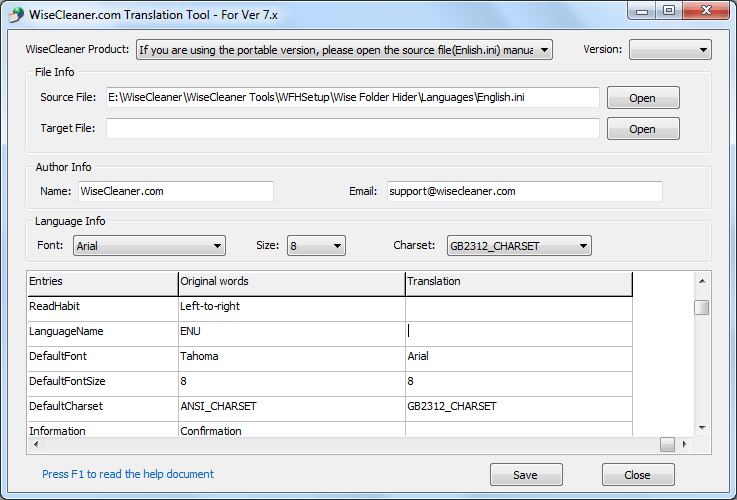The height and width of the screenshot is (500, 737).
Task: Select the DefaultFontSize entry cell
Action: click(103, 384)
